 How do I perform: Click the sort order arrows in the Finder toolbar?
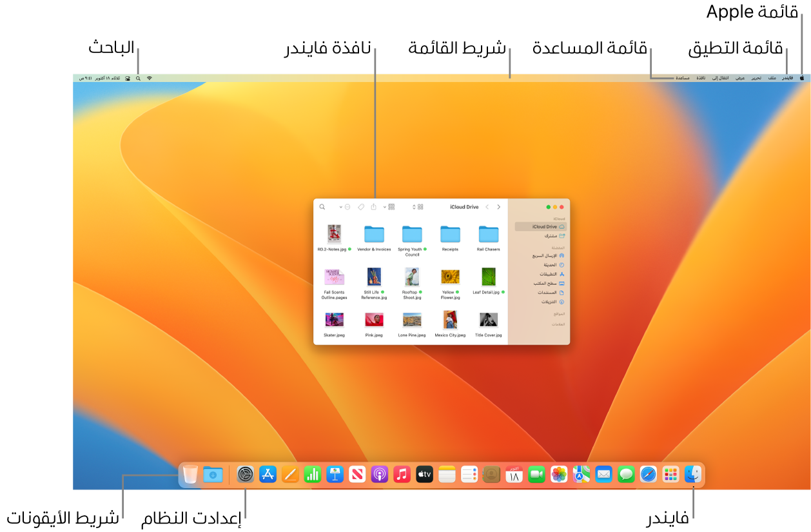tap(414, 206)
